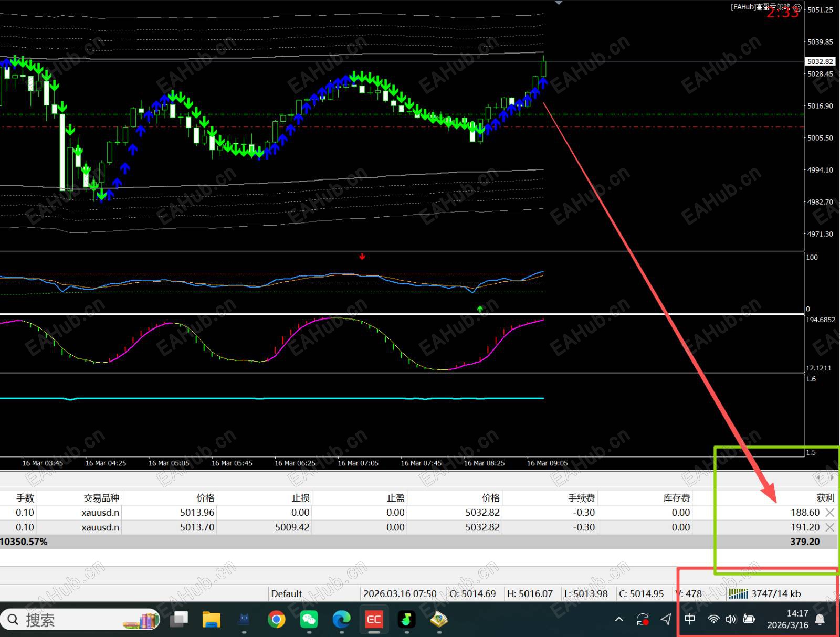Toggle the 中 input method indicator

[690, 619]
